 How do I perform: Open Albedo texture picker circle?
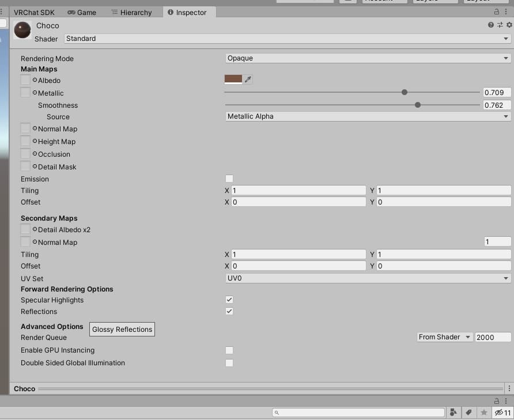pyautogui.click(x=35, y=80)
